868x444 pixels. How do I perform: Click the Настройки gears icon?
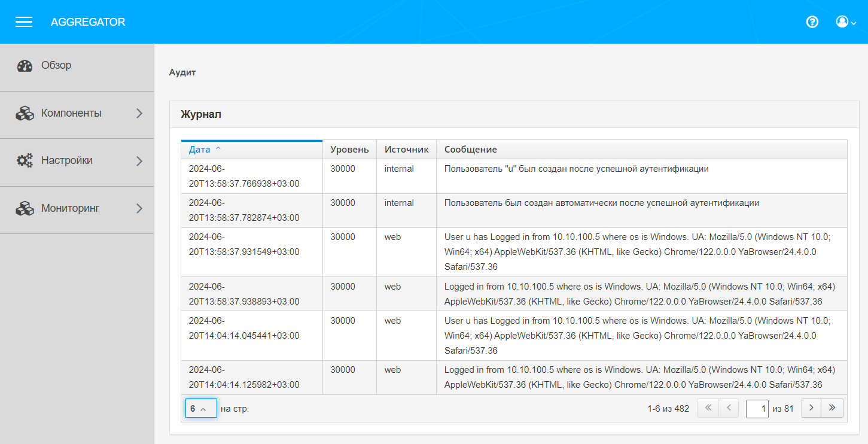[25, 161]
